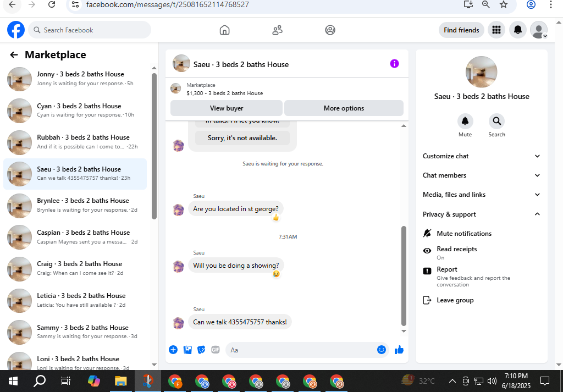563x392 pixels.
Task: Open browser zoom magnifier icon
Action: pos(486,4)
